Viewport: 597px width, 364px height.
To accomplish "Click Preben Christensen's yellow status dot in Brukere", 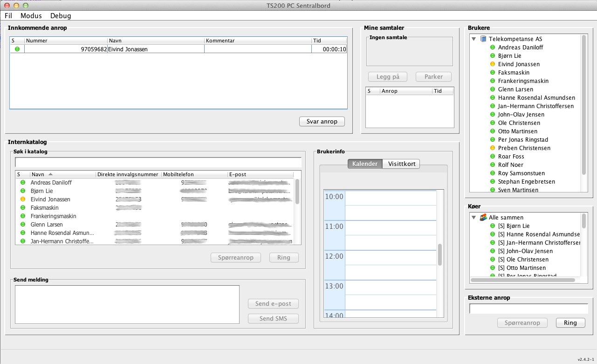I will (x=493, y=148).
